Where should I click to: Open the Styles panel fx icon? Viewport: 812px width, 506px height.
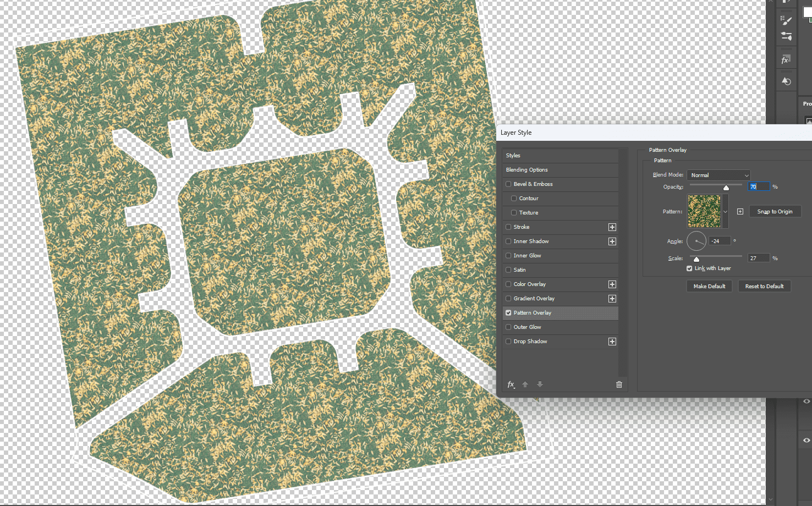click(x=786, y=59)
